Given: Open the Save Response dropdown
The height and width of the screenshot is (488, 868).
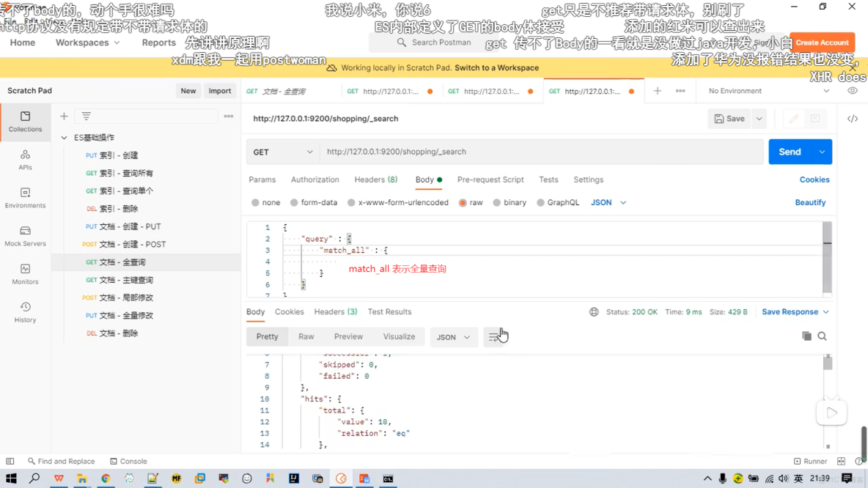Looking at the screenshot, I should coord(794,311).
